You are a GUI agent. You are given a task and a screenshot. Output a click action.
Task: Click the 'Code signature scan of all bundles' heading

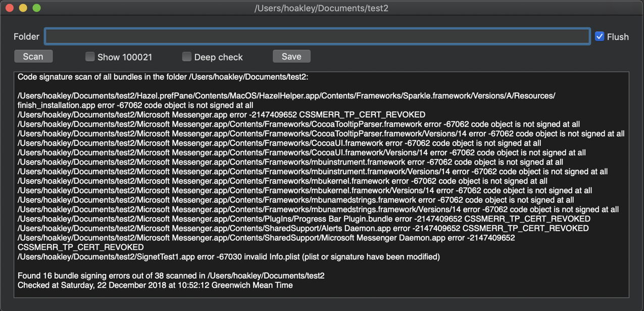click(x=163, y=77)
